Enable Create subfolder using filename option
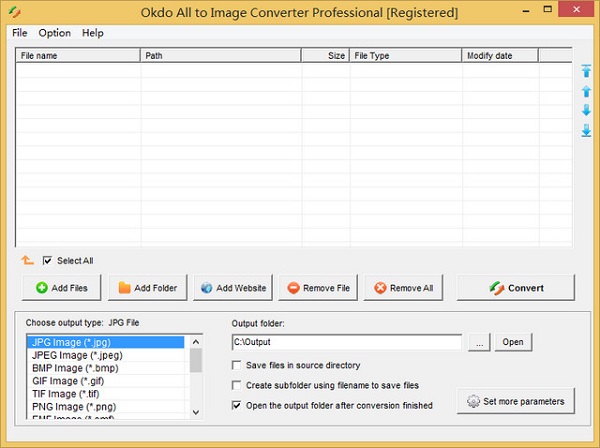Image resolution: width=600 pixels, height=448 pixels. [x=237, y=385]
